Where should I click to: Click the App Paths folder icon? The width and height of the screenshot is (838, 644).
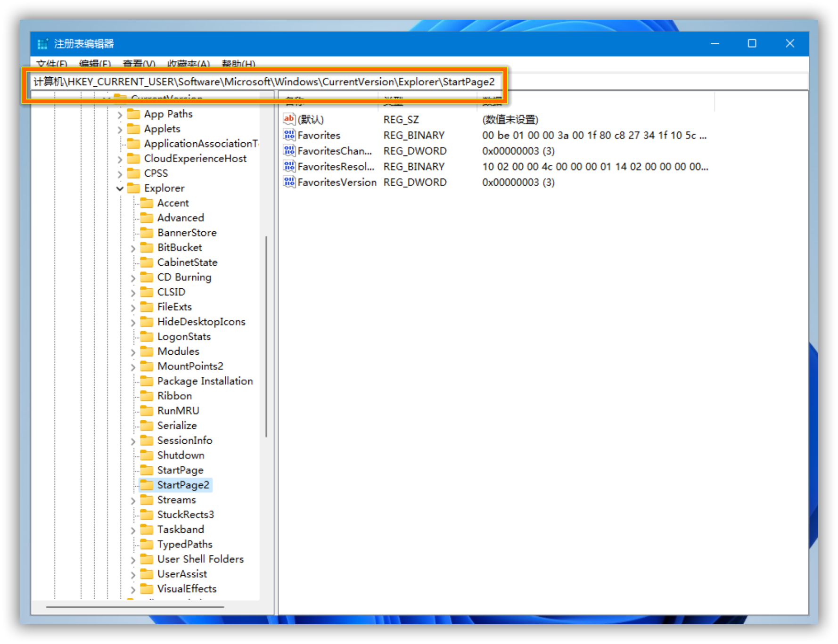coord(134,114)
